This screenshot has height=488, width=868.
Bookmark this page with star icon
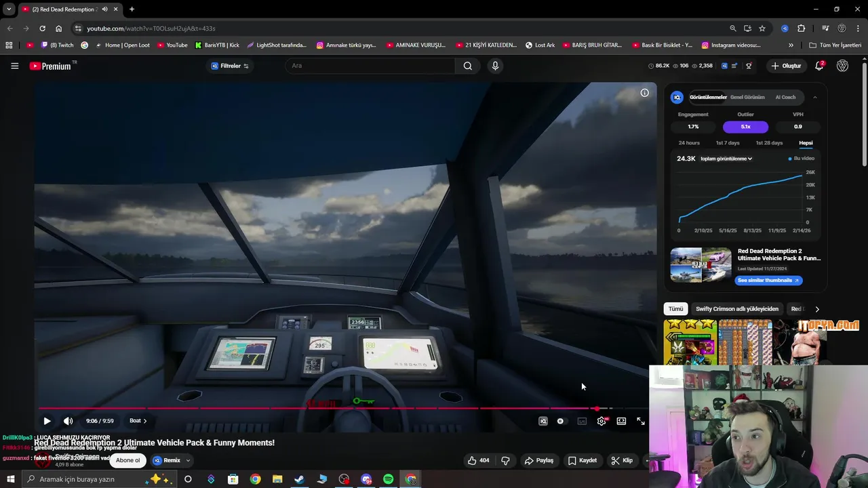click(762, 28)
